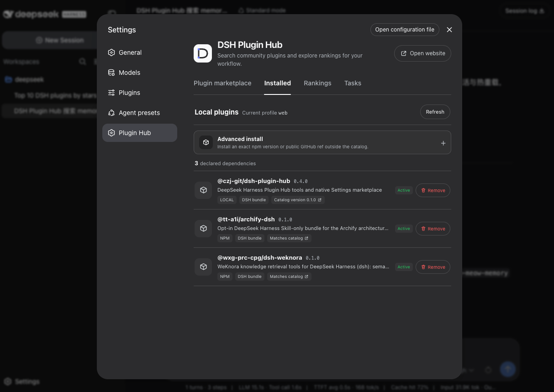Close the Settings dialog
Screen dimensions: 554x392
[449, 30]
